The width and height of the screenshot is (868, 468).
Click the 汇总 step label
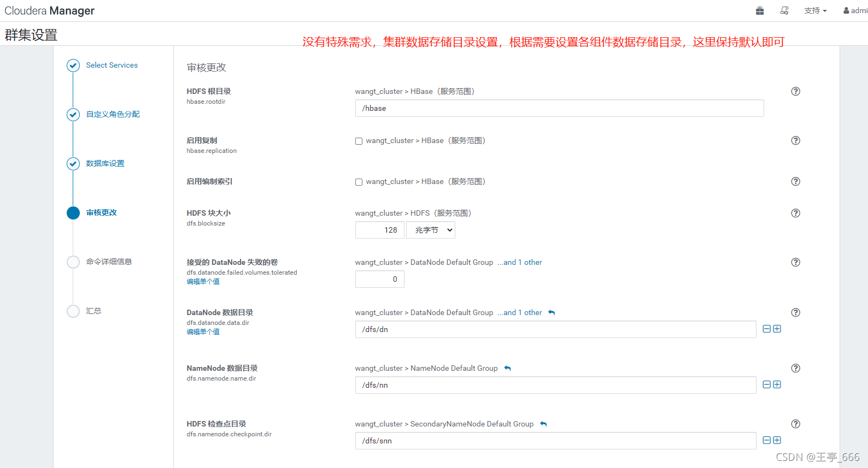click(x=93, y=311)
